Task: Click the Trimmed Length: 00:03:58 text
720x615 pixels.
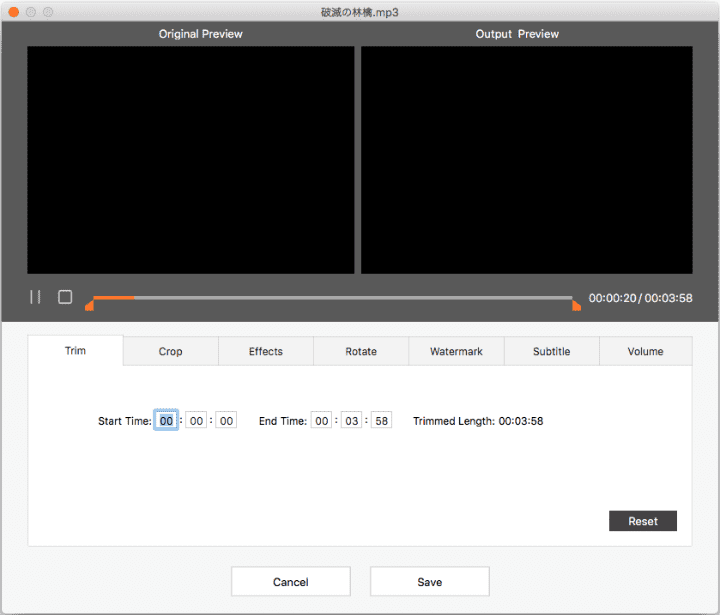Action: [478, 421]
